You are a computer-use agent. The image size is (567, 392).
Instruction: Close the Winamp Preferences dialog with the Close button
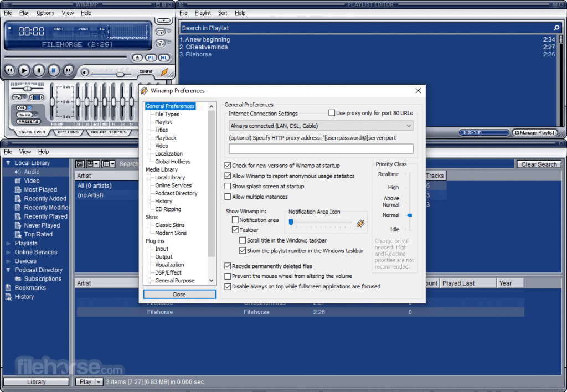[x=179, y=294]
